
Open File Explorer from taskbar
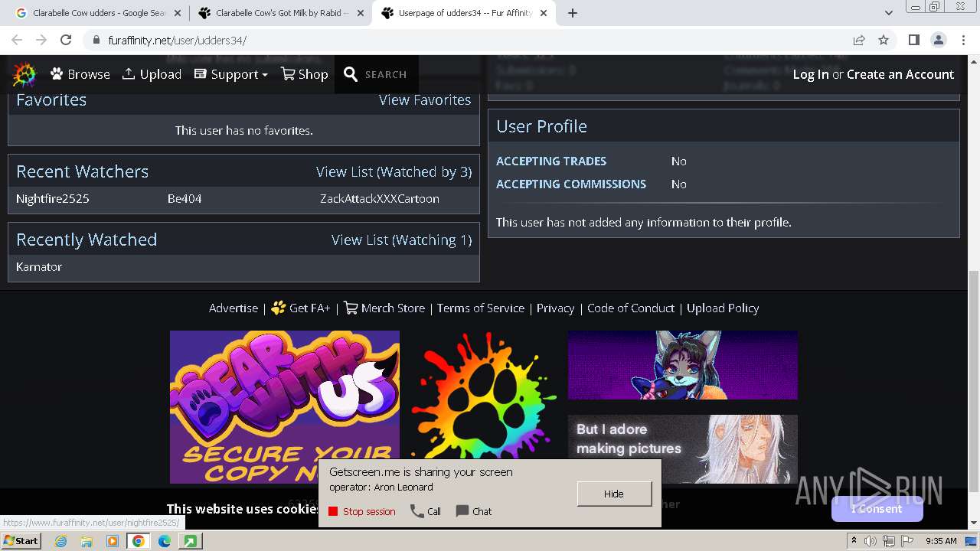(x=87, y=541)
